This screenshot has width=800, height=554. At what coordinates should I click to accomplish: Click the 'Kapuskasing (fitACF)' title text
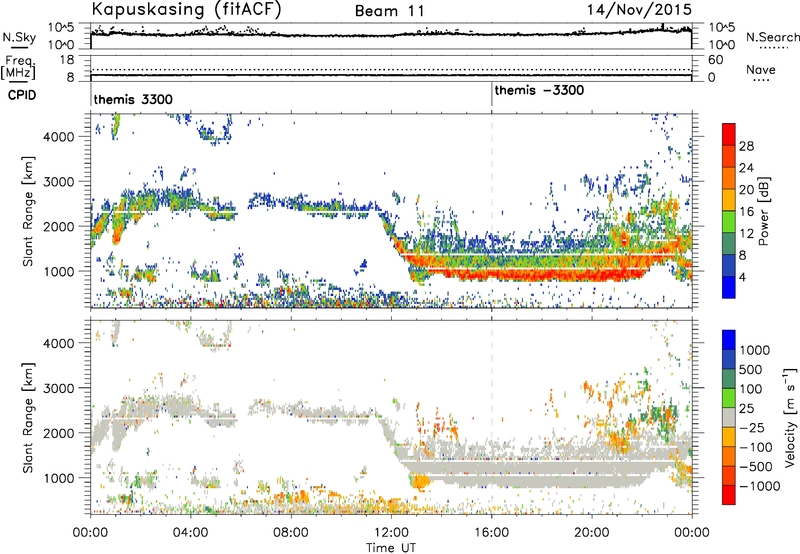(186, 10)
